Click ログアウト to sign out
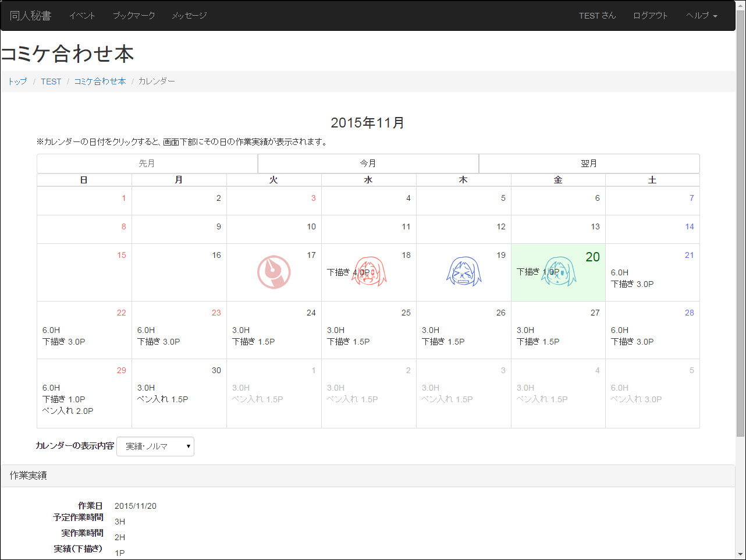 (651, 16)
